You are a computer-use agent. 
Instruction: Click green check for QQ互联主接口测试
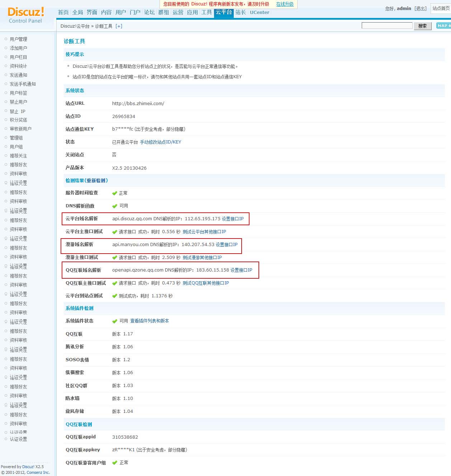coord(115,283)
